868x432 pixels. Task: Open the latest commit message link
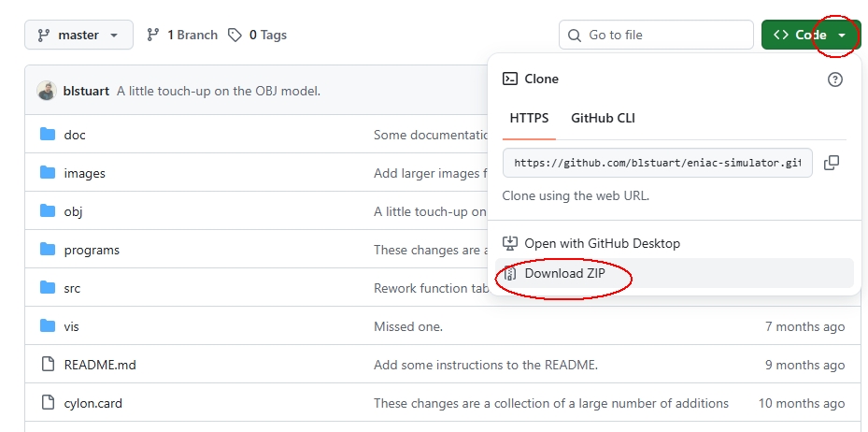218,91
